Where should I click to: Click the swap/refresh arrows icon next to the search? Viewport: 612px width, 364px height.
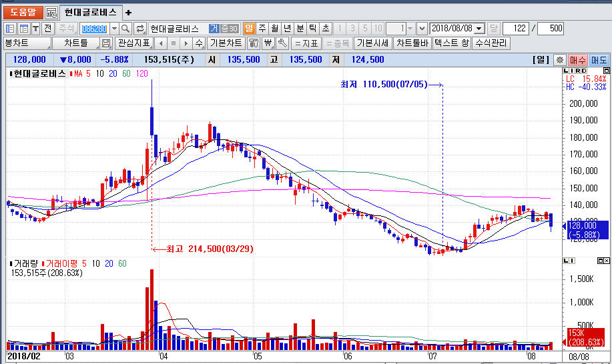[140, 28]
